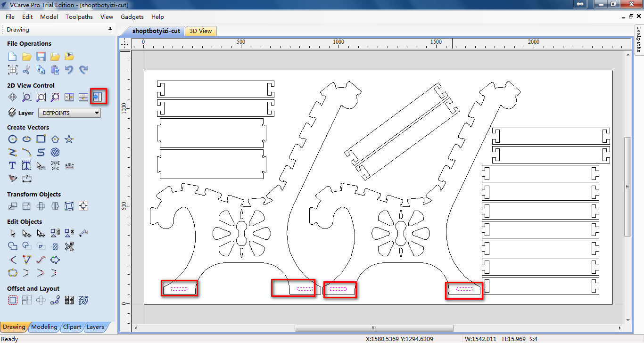Import vectors from file
Viewport: 644px width, 343px height.
point(55,57)
